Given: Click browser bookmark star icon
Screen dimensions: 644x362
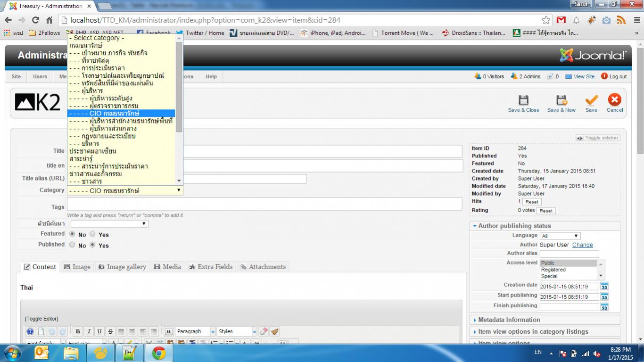Looking at the screenshot, I should (x=546, y=20).
